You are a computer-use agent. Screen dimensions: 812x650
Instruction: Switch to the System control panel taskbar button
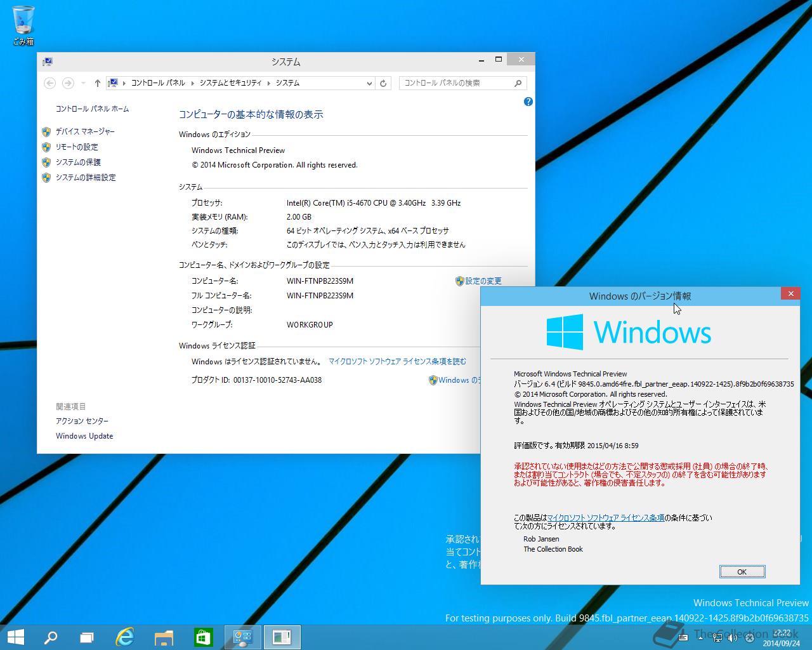(x=243, y=637)
